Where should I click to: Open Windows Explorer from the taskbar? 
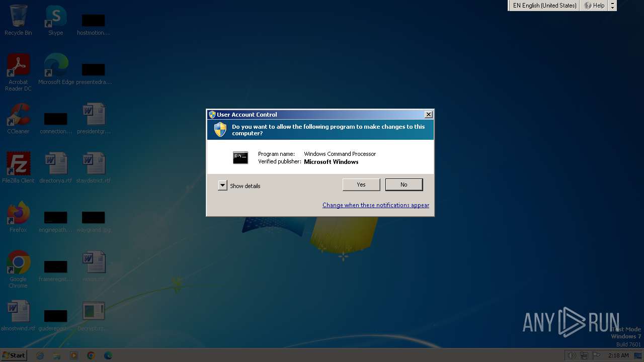(57, 355)
